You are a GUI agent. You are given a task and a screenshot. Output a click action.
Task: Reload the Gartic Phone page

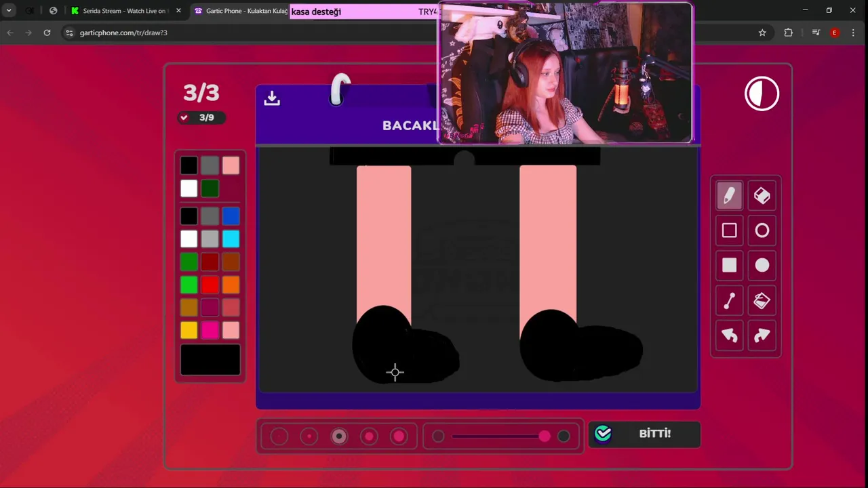(47, 33)
